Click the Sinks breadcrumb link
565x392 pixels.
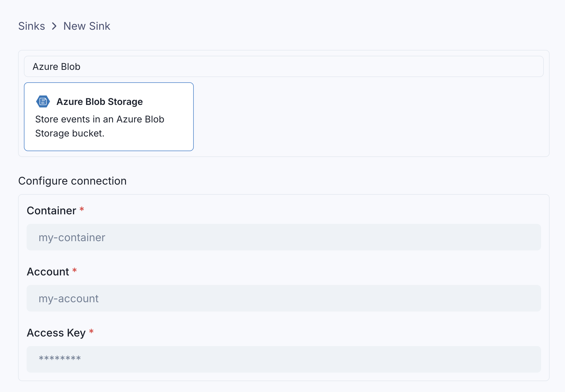pyautogui.click(x=31, y=26)
